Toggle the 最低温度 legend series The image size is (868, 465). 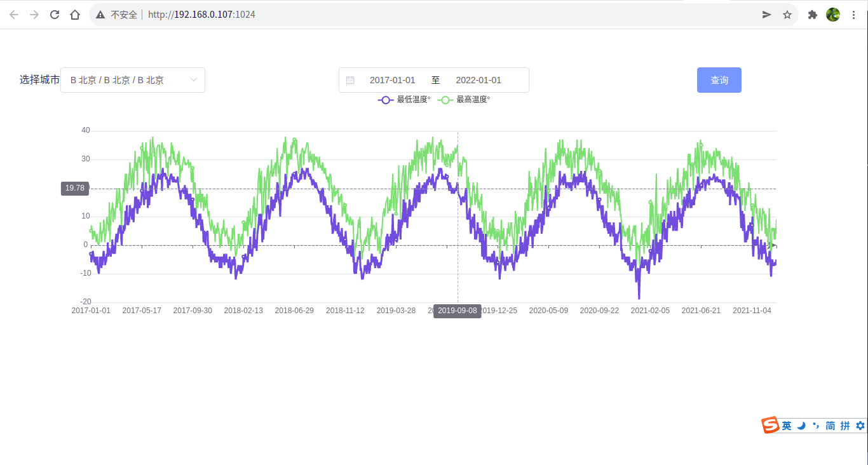pos(404,100)
